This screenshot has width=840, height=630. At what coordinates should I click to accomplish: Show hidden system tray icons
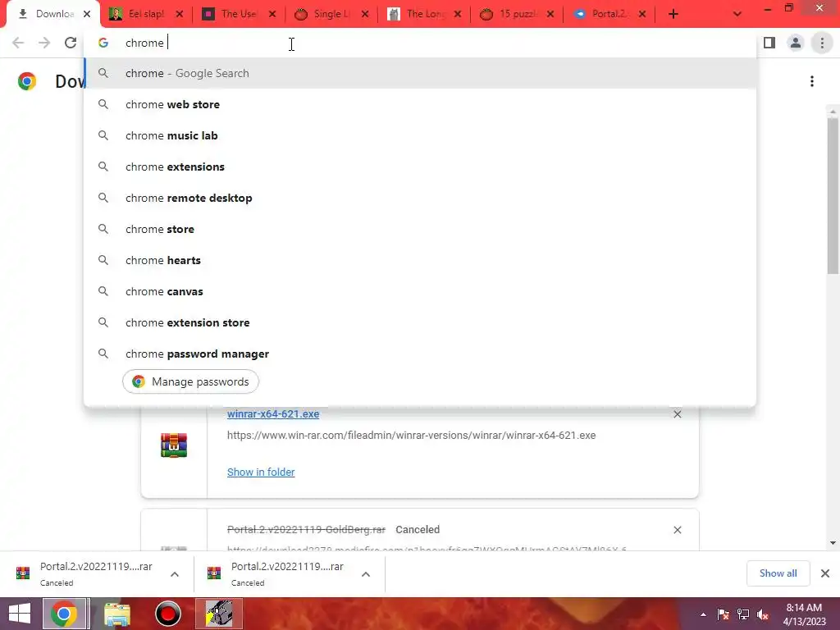(703, 614)
